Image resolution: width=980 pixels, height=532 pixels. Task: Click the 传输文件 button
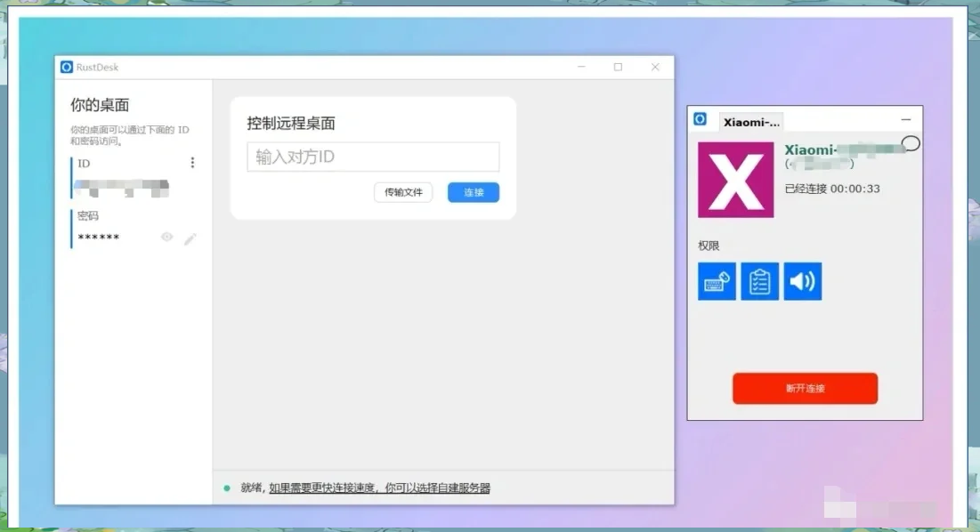click(x=403, y=192)
